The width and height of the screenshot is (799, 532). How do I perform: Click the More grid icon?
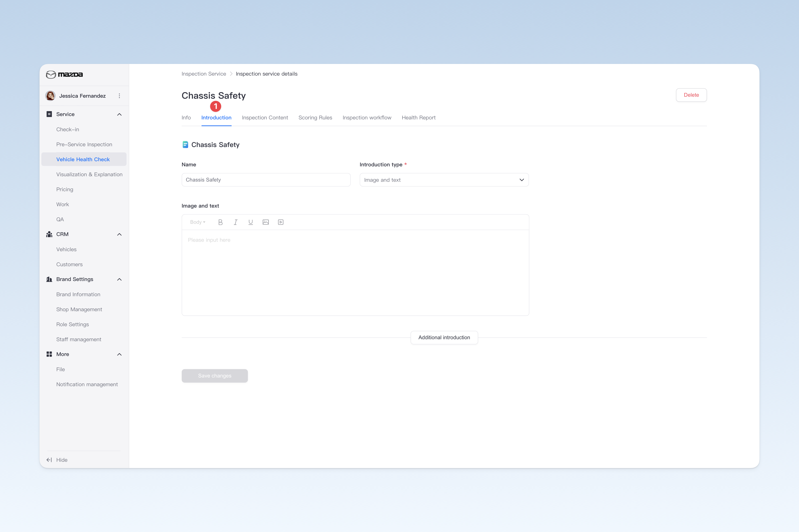pos(49,354)
